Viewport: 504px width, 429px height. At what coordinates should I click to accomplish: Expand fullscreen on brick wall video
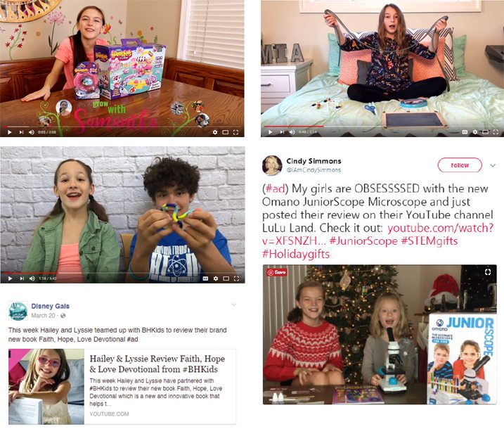point(236,278)
